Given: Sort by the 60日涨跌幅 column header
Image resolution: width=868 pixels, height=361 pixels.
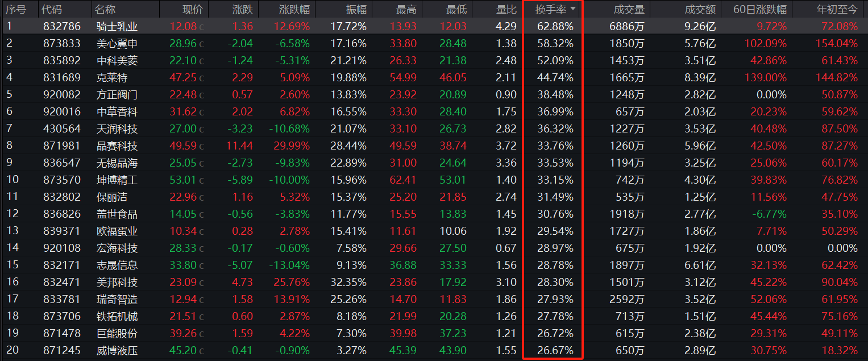Looking at the screenshot, I should tap(760, 9).
